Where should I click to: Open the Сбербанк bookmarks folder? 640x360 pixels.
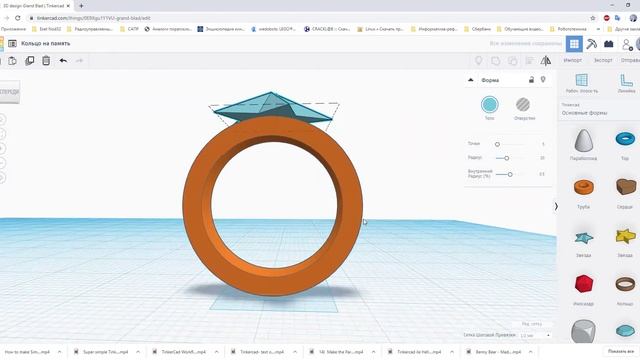pyautogui.click(x=478, y=29)
